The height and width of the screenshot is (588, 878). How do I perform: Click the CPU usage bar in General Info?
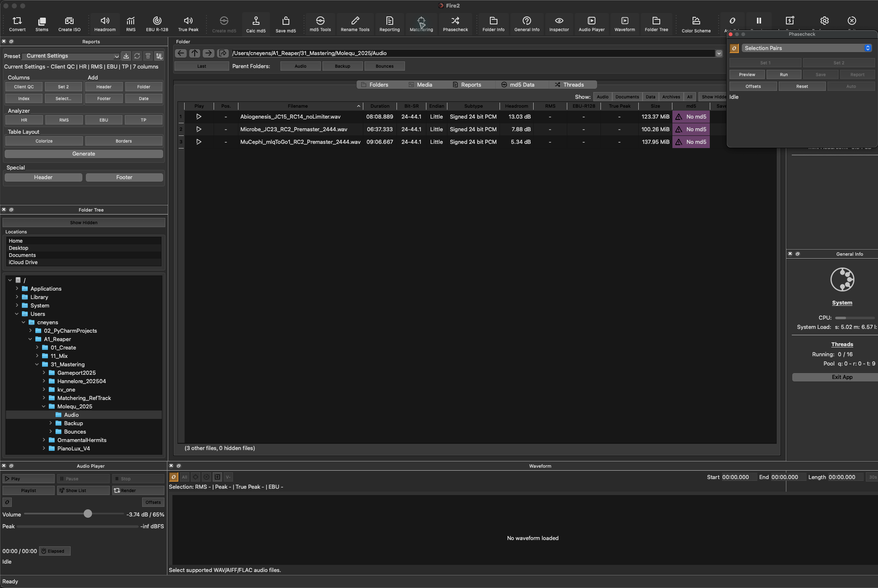[x=855, y=318]
